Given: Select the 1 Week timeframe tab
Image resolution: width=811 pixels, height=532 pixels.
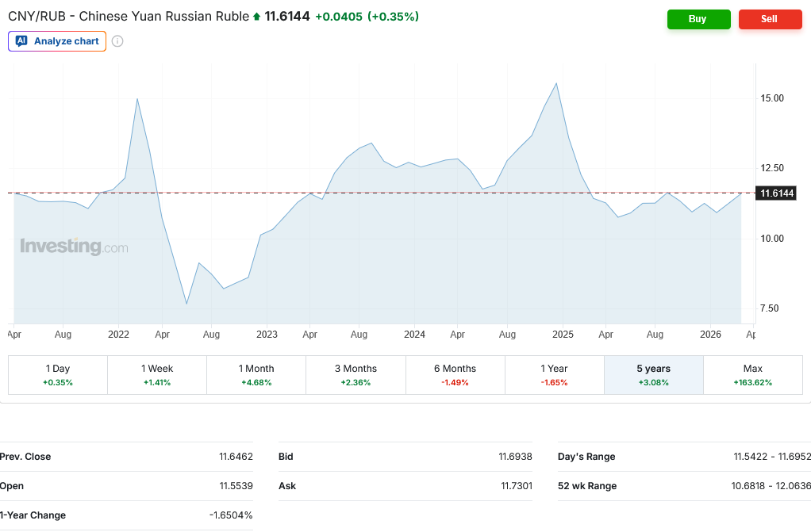Looking at the screenshot, I should (157, 375).
